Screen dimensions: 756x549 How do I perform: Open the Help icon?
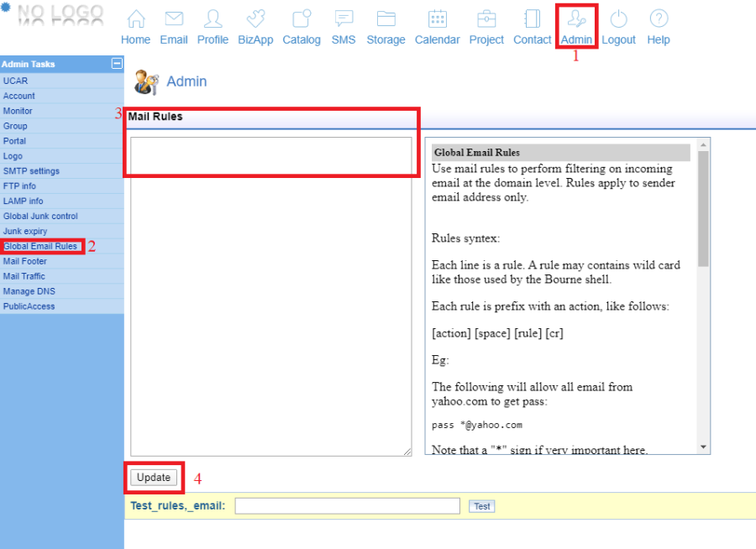658,25
